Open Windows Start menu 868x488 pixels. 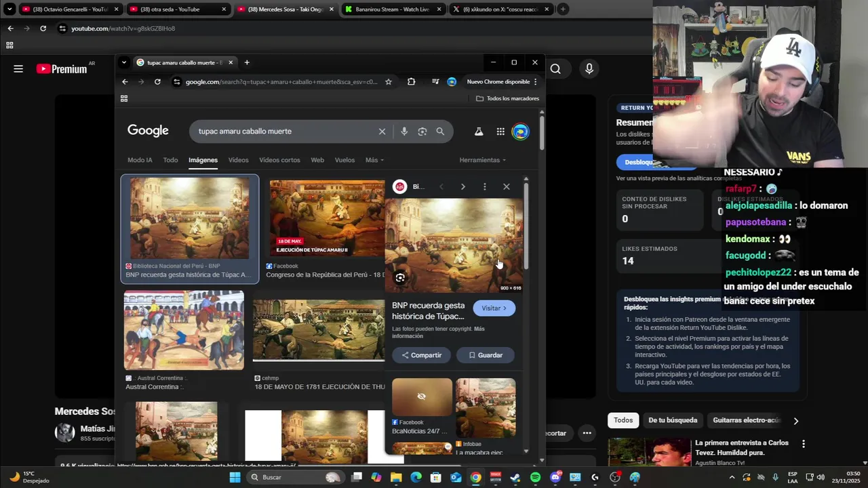235,477
